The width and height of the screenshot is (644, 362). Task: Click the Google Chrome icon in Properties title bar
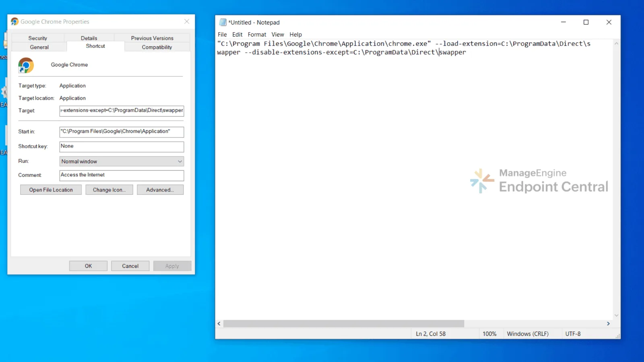pyautogui.click(x=15, y=22)
